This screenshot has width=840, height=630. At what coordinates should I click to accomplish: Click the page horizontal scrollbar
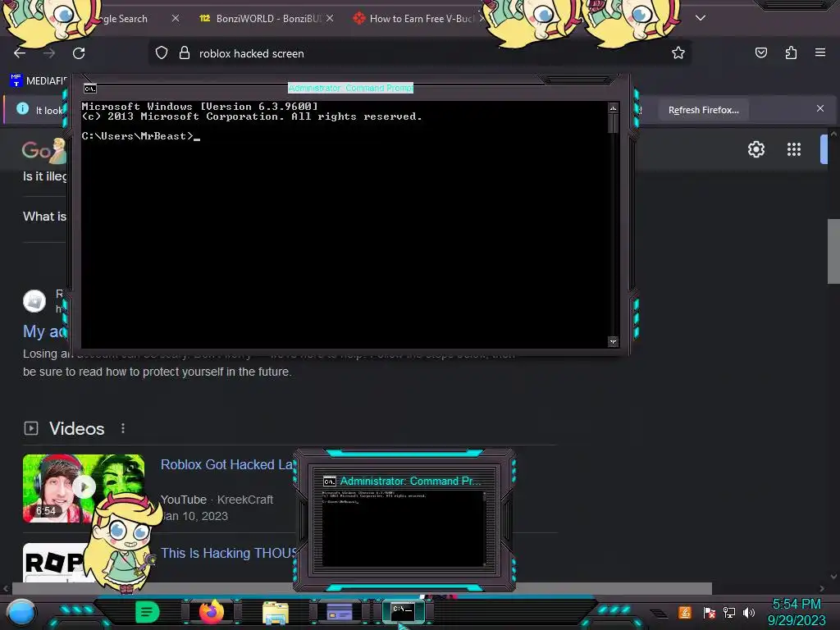tap(362, 588)
